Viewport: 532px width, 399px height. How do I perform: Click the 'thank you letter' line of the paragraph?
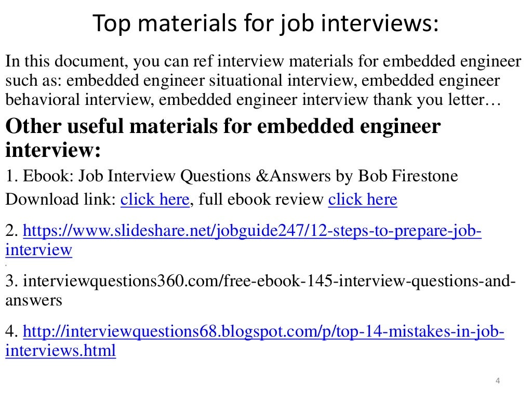pyautogui.click(x=253, y=100)
